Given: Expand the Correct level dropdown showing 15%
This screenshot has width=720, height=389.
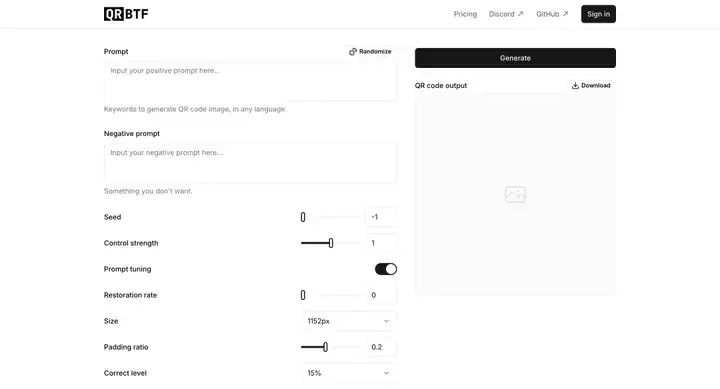Looking at the screenshot, I should tap(349, 373).
